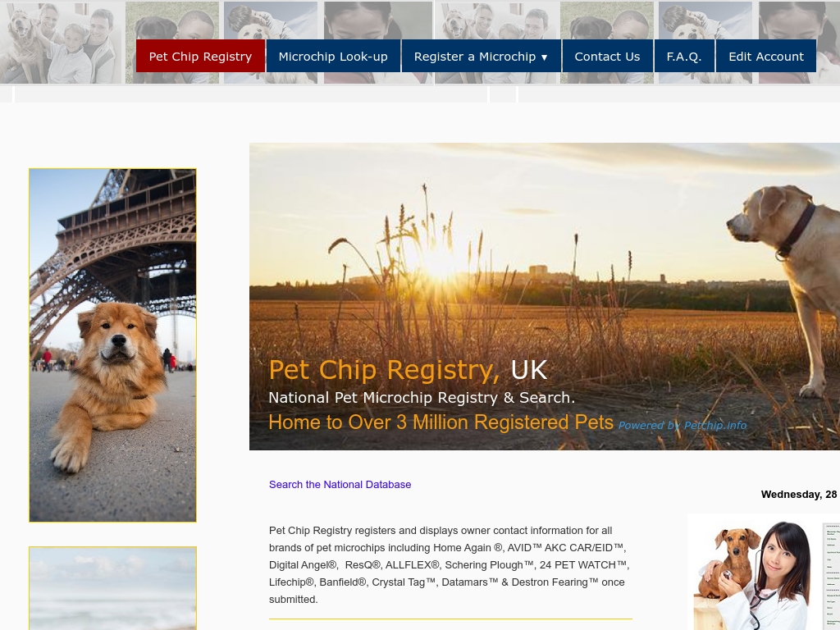Viewport: 840px width, 630px height.
Task: Open the Contact Us page
Action: coord(608,56)
